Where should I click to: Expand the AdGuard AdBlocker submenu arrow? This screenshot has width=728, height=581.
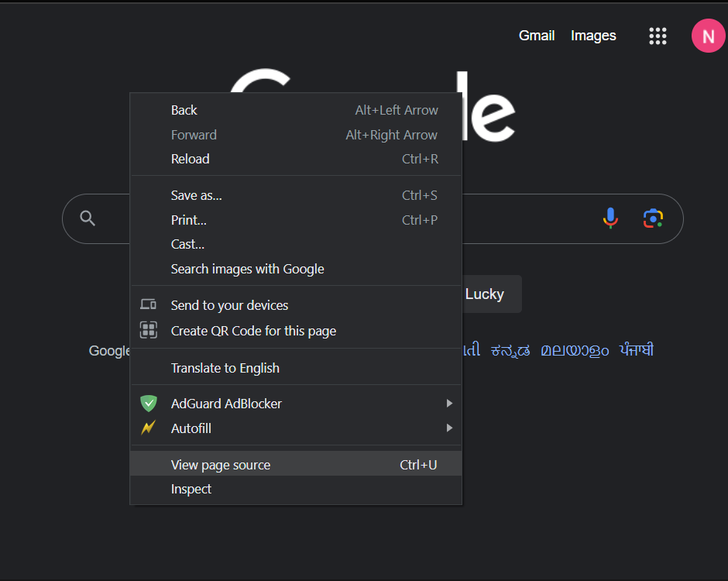click(x=449, y=404)
